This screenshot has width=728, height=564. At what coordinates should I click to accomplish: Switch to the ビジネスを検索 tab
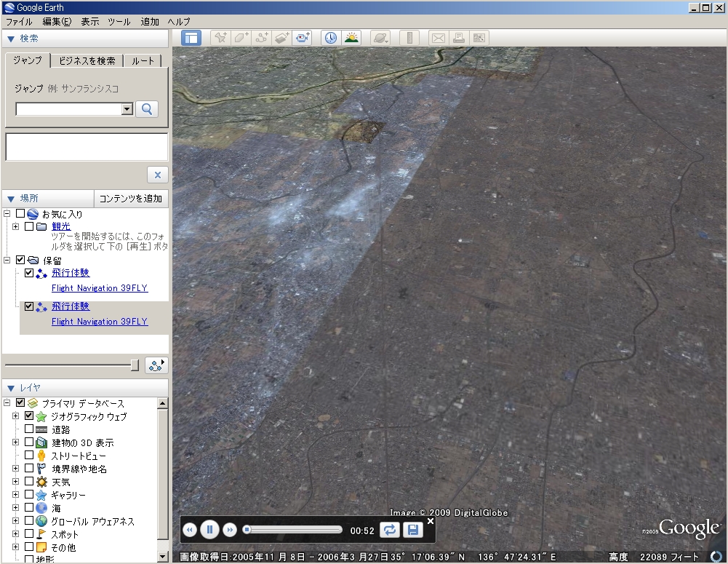tap(87, 61)
